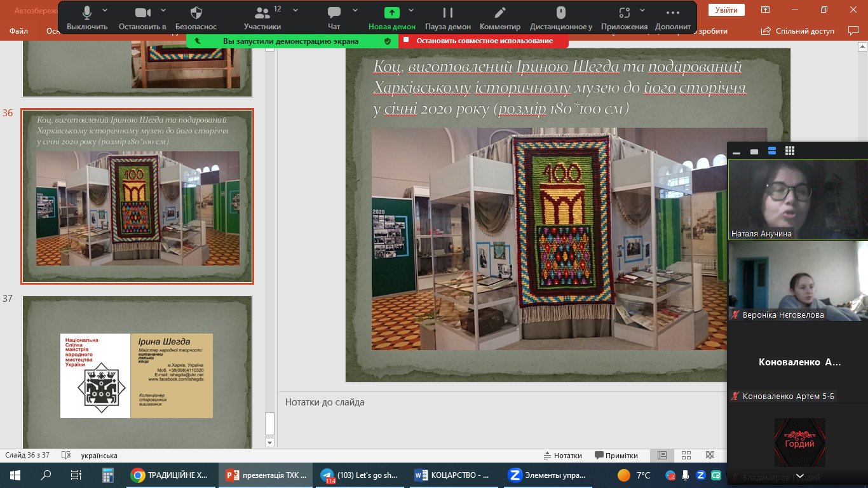Select slide 36 thumbnail
Screen dimensions: 868x488
137,196
